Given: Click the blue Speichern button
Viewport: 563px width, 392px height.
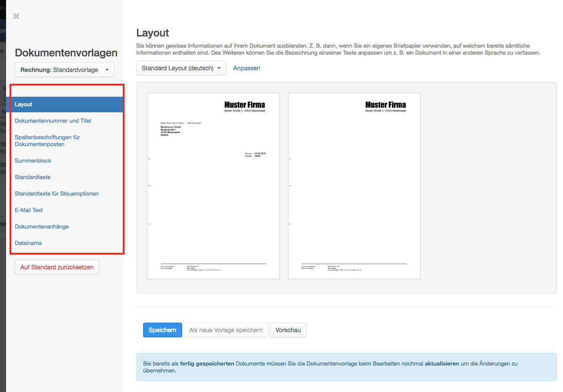Looking at the screenshot, I should (162, 330).
